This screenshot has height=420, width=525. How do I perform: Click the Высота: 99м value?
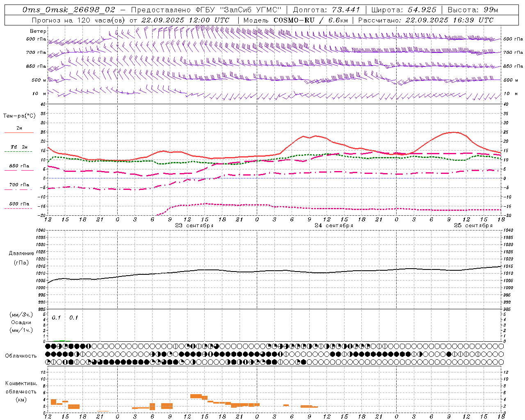(x=473, y=10)
